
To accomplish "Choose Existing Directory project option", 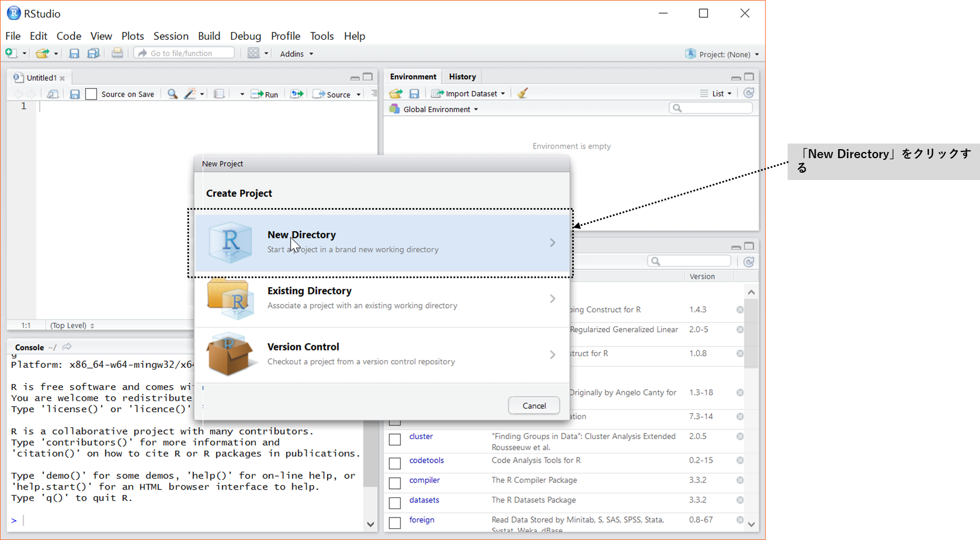I will point(381,299).
